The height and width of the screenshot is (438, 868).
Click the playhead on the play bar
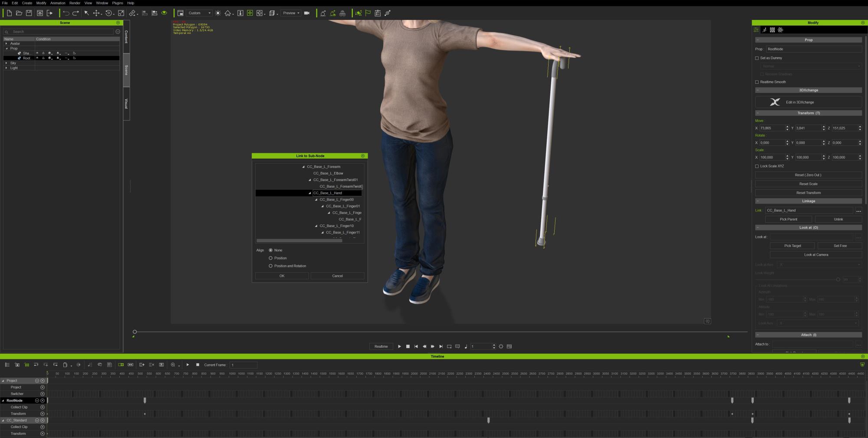pos(135,332)
